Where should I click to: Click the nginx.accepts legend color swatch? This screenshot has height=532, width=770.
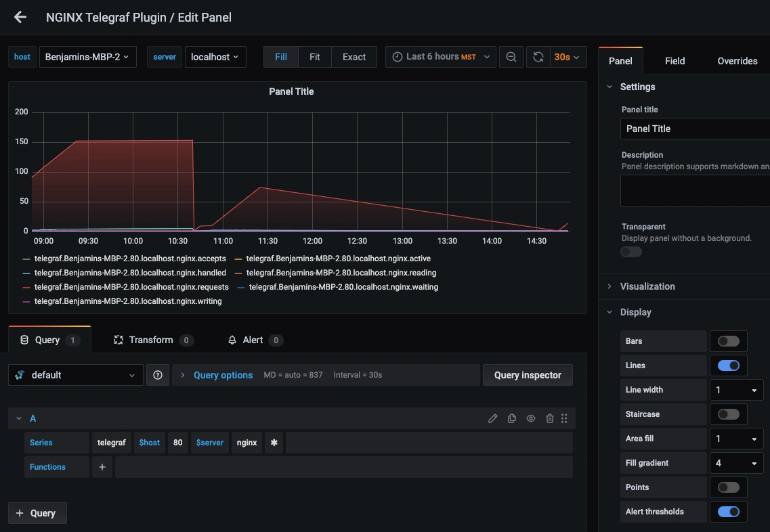(26, 259)
